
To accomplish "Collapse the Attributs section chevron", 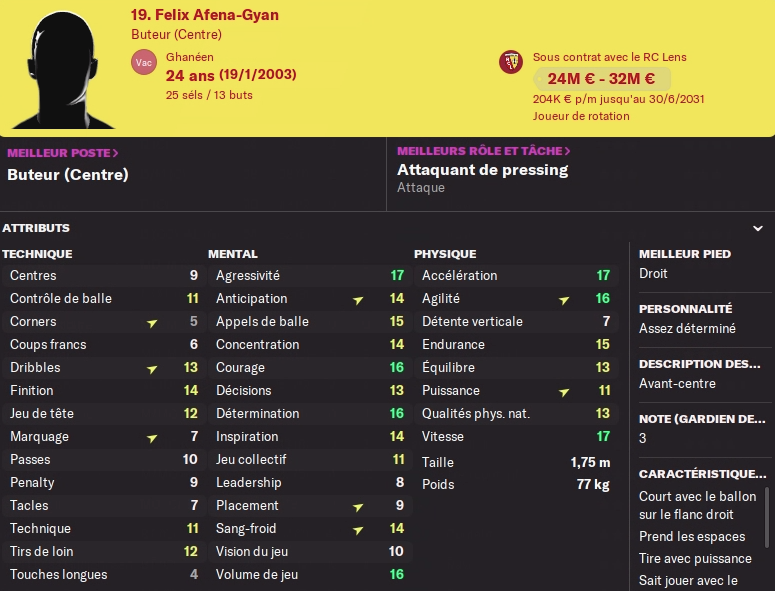I will (x=758, y=228).
